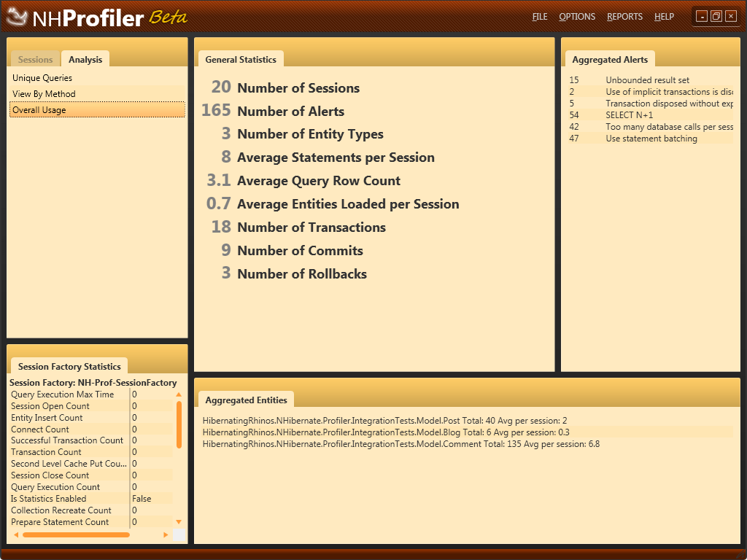The image size is (747, 560).
Task: Open the Reports menu
Action: click(624, 17)
